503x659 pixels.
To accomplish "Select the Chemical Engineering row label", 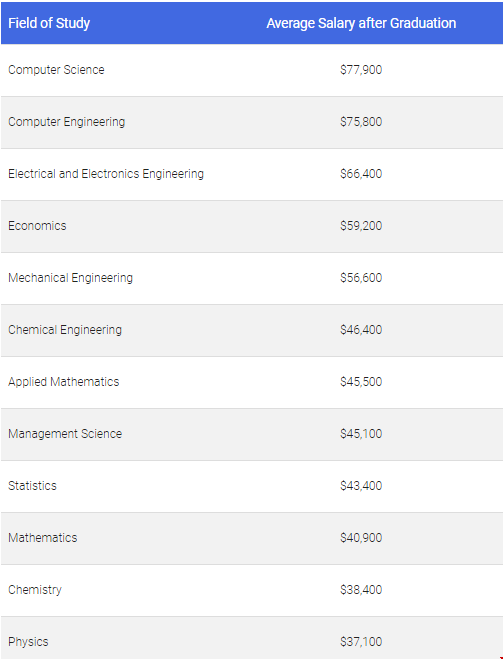I will pos(65,330).
